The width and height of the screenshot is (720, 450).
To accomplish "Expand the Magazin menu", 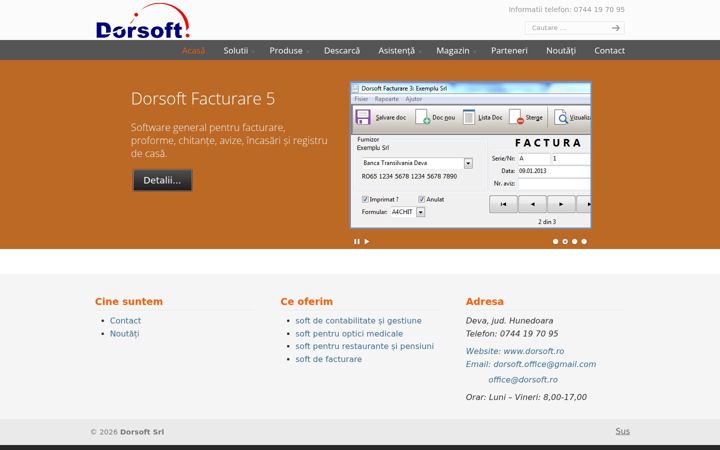I will click(453, 51).
